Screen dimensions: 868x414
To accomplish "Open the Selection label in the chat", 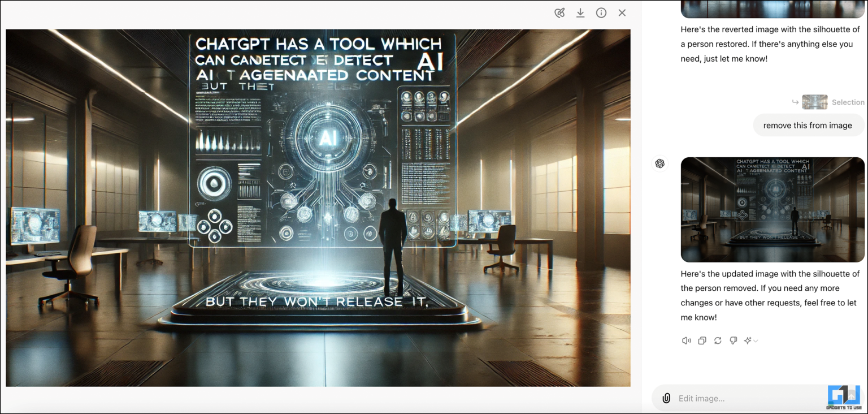I will tap(848, 102).
